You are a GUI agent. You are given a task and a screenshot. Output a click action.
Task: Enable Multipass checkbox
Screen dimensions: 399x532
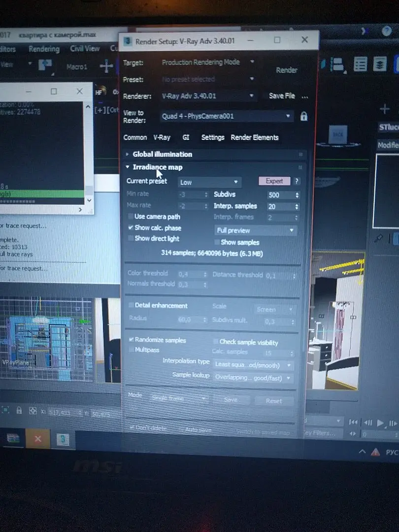[131, 349]
